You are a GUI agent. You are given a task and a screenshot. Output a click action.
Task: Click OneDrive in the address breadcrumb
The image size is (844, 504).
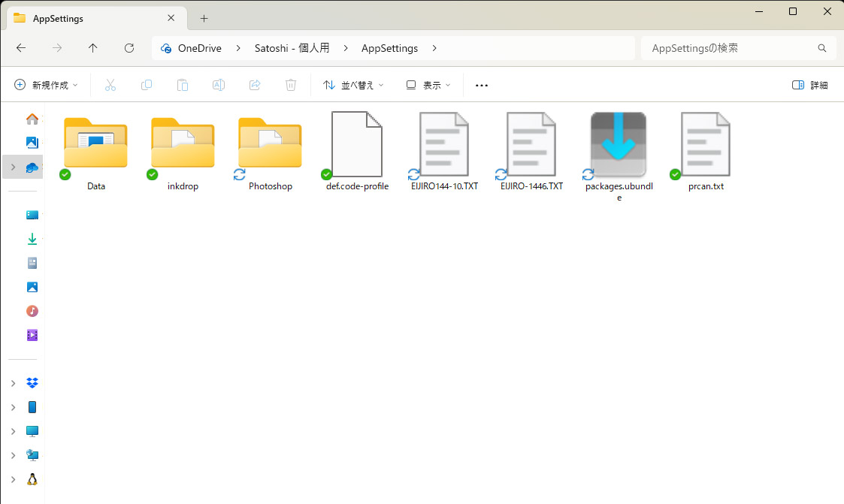(200, 48)
